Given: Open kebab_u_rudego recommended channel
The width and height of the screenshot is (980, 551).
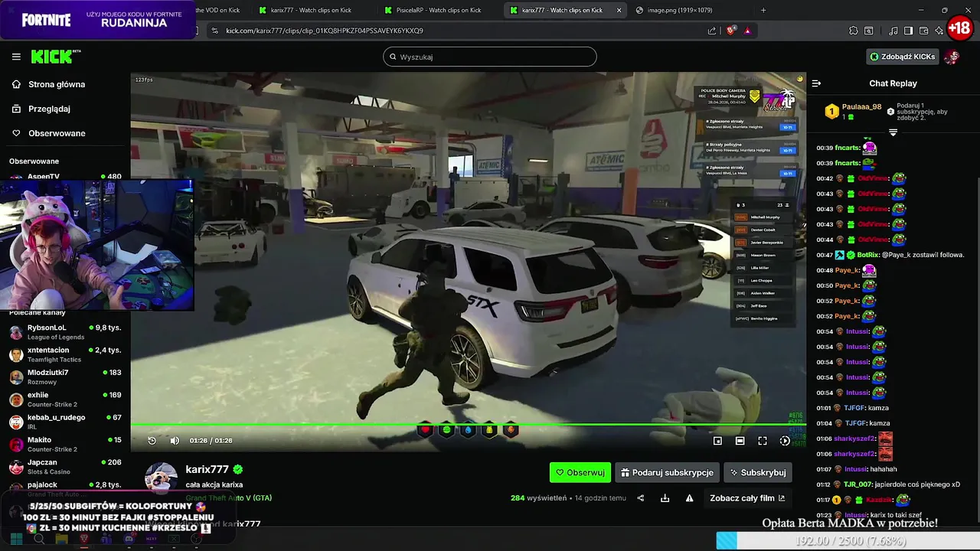Looking at the screenshot, I should click(65, 422).
